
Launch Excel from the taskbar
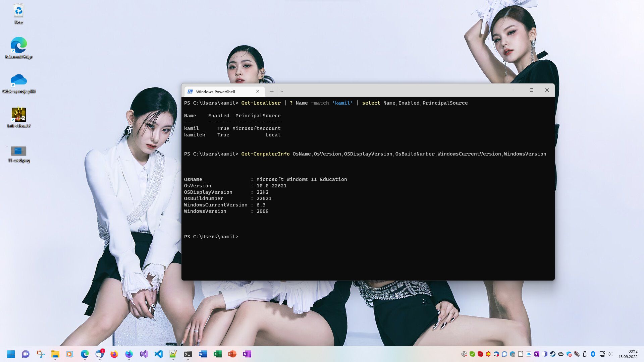[217, 354]
